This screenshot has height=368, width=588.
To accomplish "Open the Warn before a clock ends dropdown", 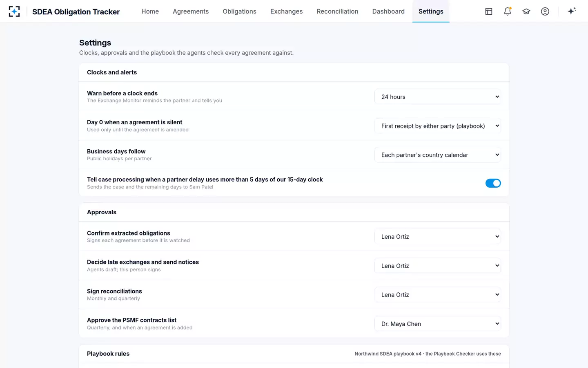I will [x=438, y=97].
